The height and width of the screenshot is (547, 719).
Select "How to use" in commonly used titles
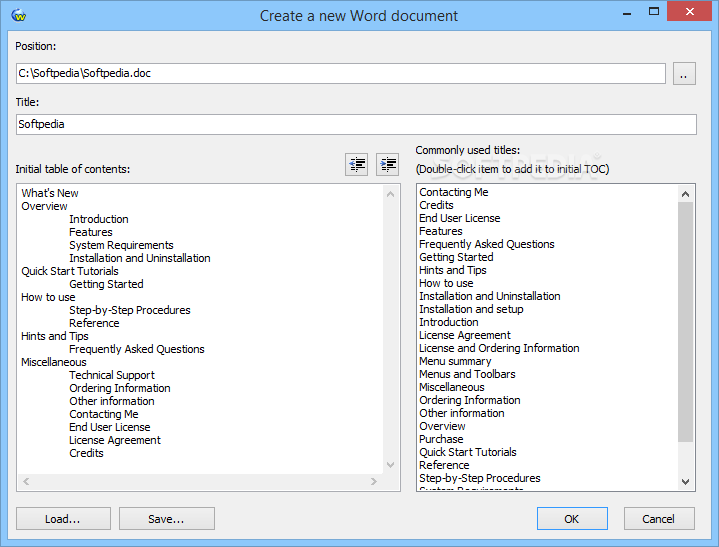[x=446, y=283]
